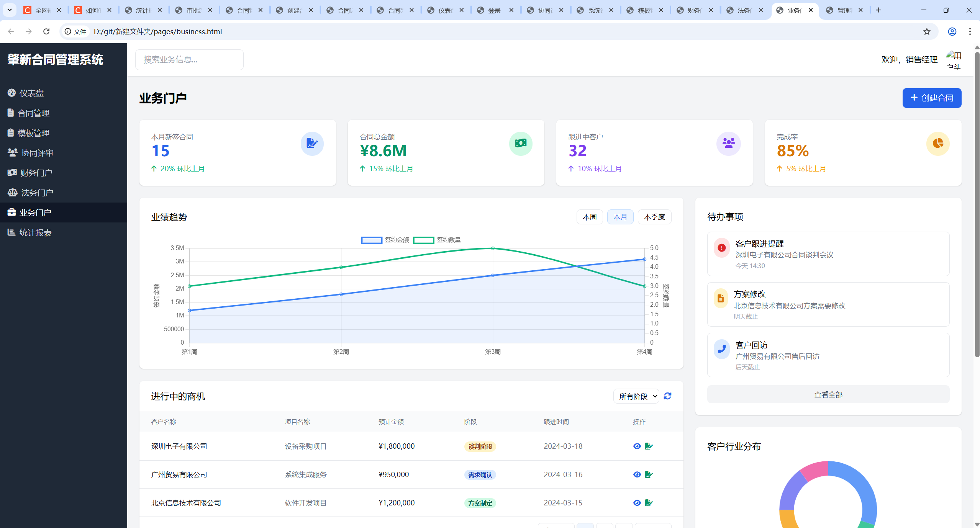Click the users icon in 跟进中客户 card
Viewport: 980px width, 528px height.
coord(728,144)
